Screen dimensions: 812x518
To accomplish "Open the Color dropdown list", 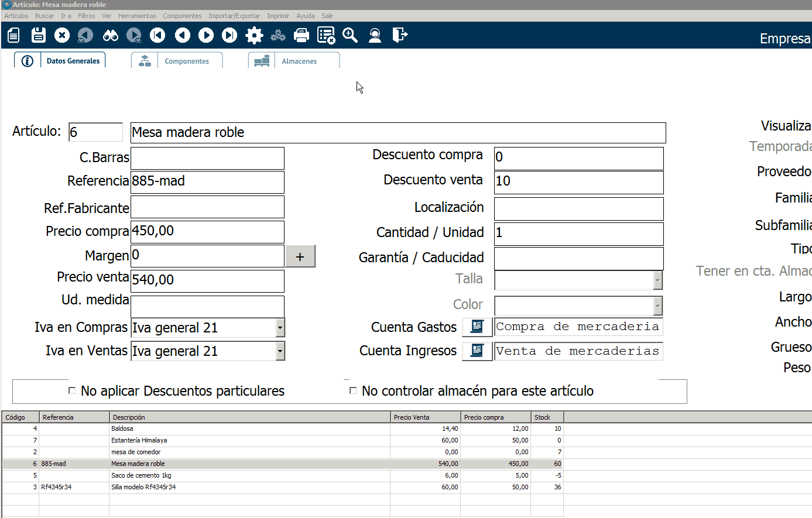I will tap(657, 306).
